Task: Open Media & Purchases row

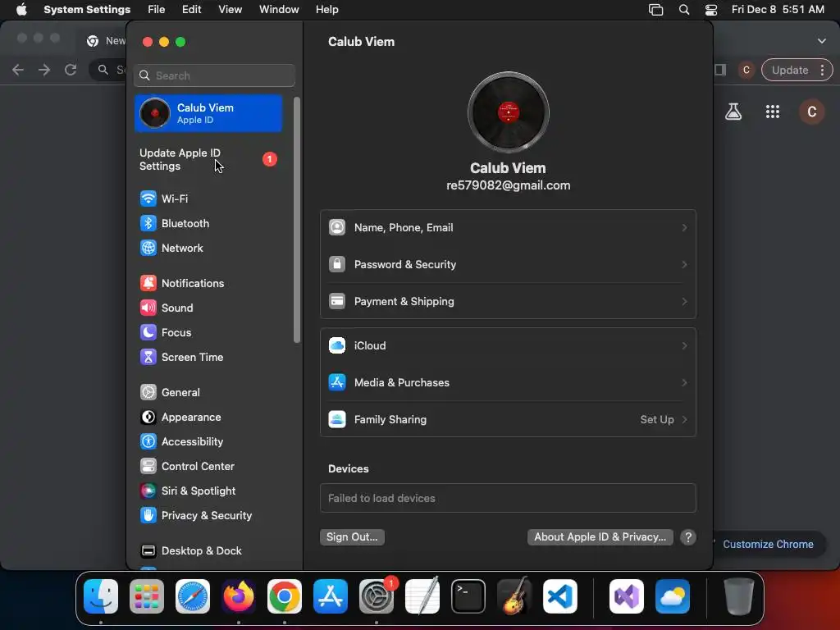Action: [x=508, y=382]
